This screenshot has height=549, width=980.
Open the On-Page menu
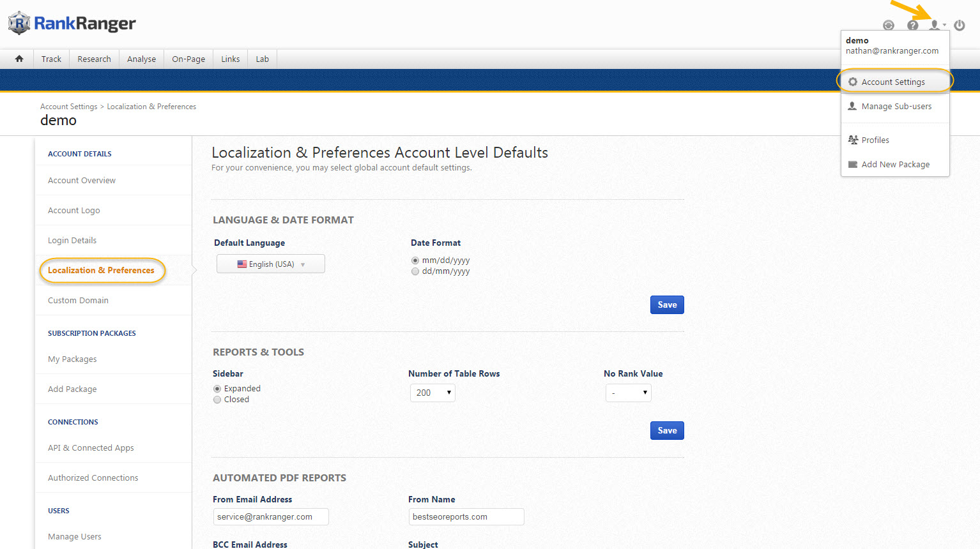pos(188,59)
